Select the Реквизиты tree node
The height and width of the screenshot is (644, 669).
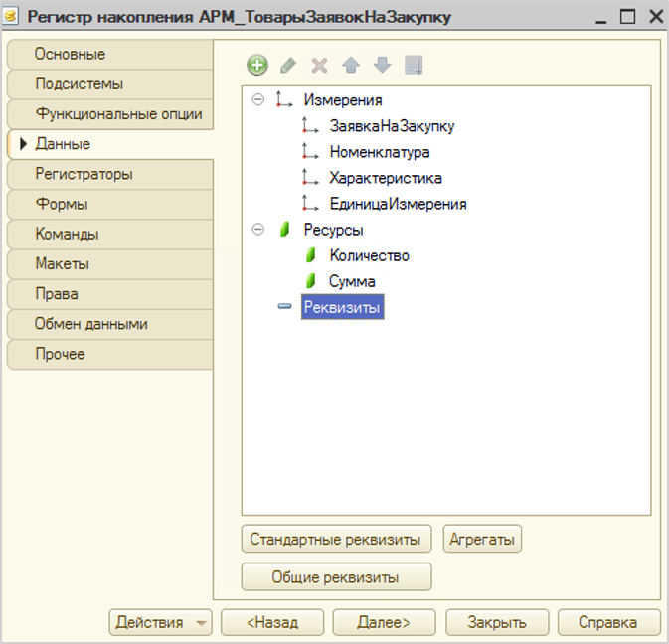[342, 308]
